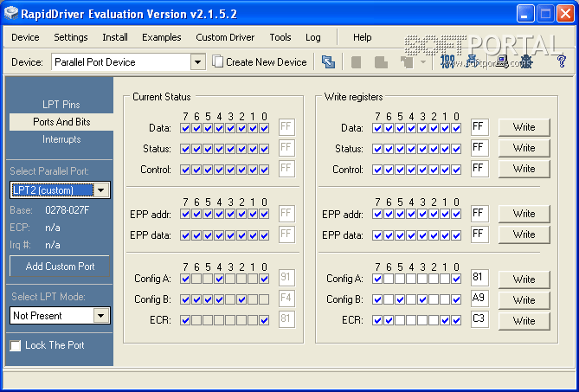
Task: Toggle bit 0 of Write registers Config A
Action: click(456, 279)
